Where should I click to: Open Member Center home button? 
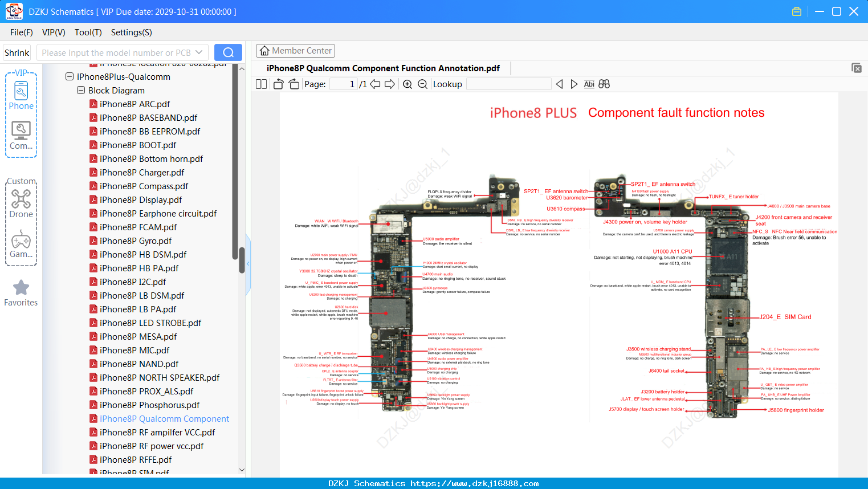pyautogui.click(x=295, y=51)
